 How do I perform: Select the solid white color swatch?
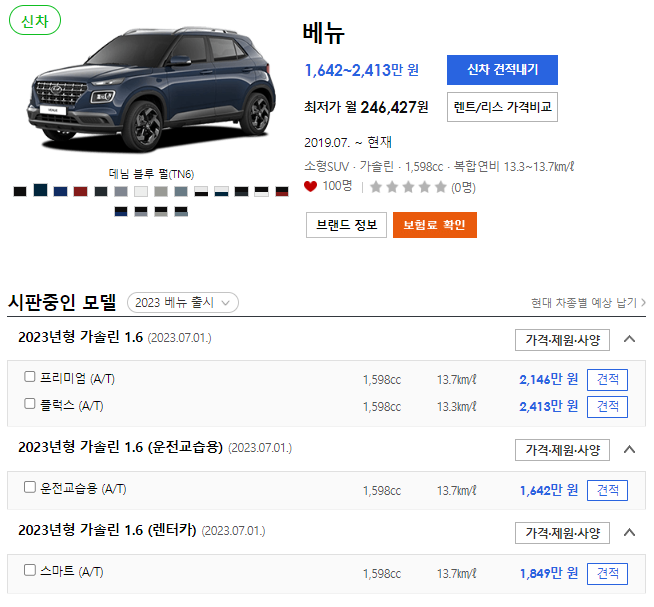141,191
